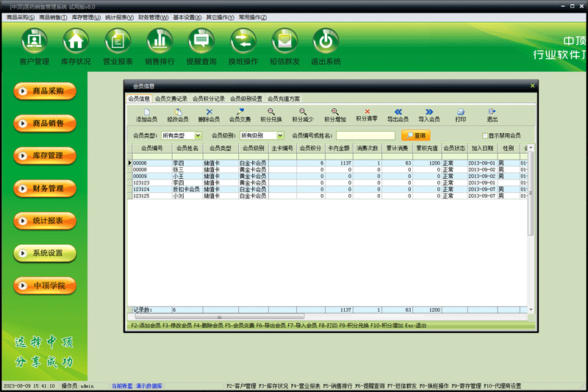The image size is (588, 392).
Task: Switch to 会员充值方案 tab
Action: pyautogui.click(x=284, y=99)
